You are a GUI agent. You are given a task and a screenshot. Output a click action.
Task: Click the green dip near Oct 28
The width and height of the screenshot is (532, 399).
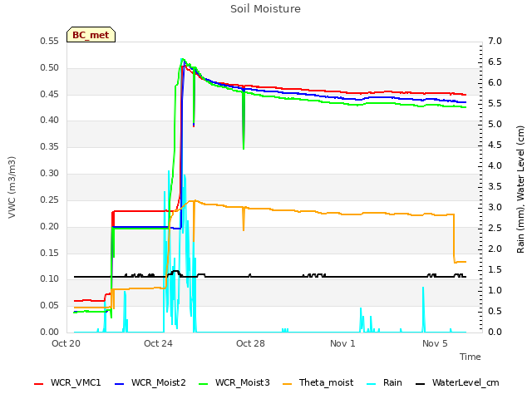tap(244, 121)
